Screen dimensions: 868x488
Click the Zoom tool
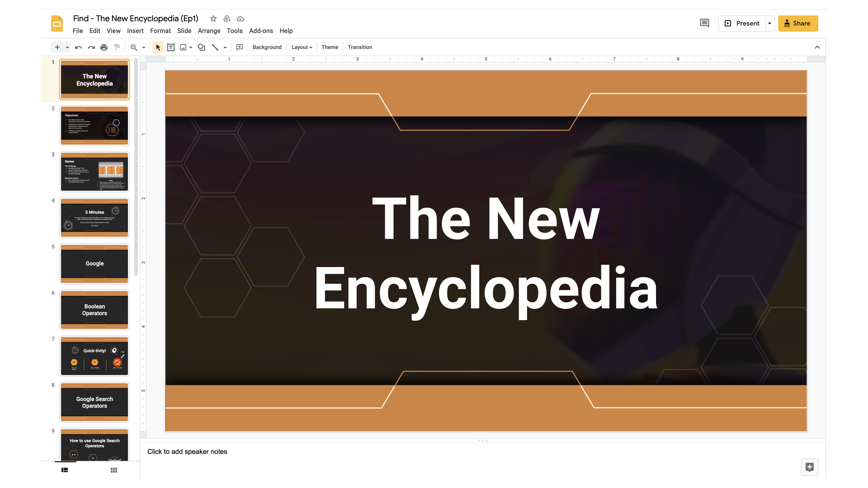tap(134, 47)
